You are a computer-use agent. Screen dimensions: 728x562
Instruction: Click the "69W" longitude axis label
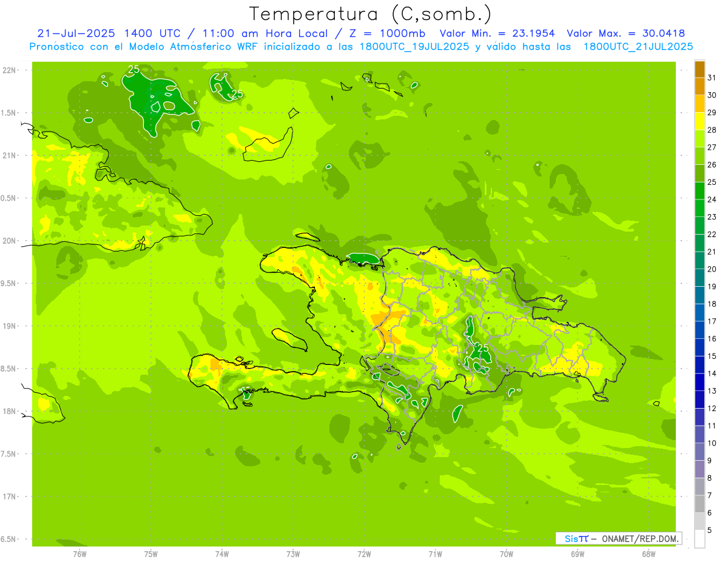tap(578, 554)
